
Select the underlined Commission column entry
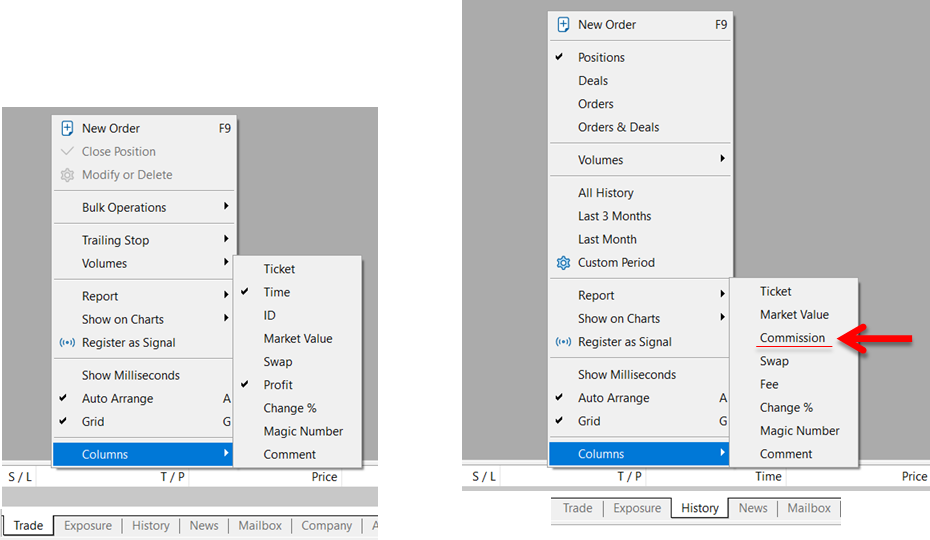[x=792, y=338]
